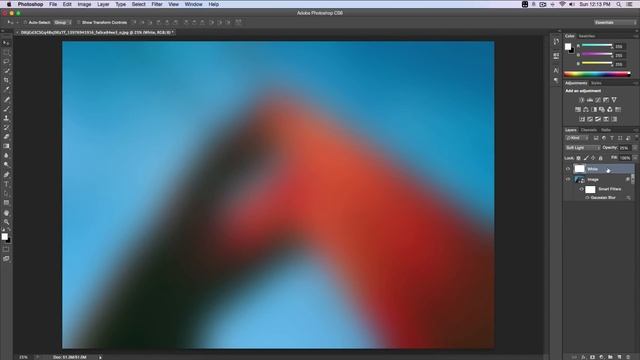Toggle lock all padlock icon

[x=600, y=158]
